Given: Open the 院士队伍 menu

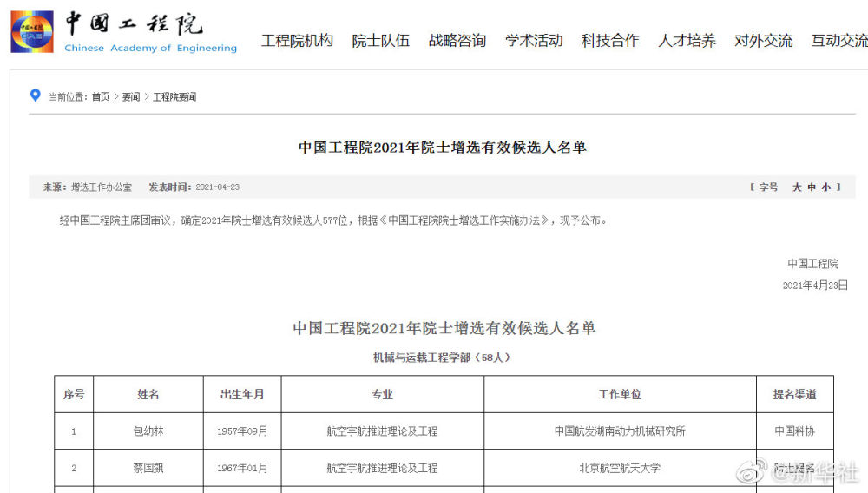Looking at the screenshot, I should tap(380, 41).
